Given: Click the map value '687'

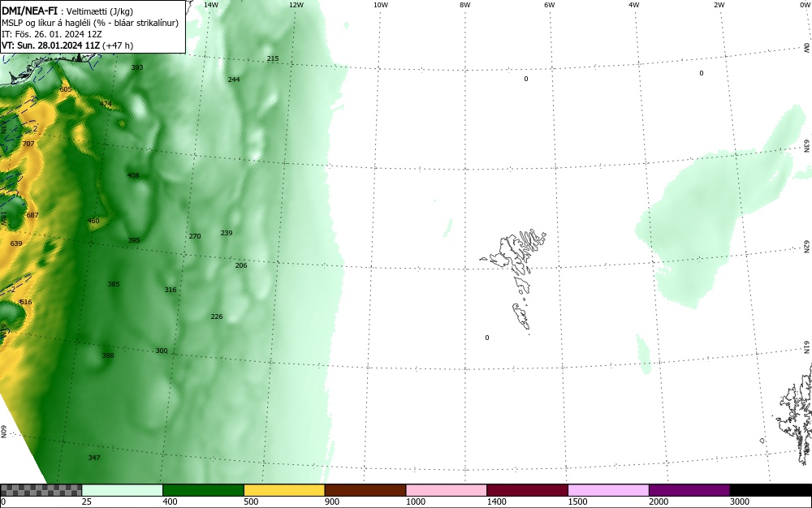Looking at the screenshot, I should 32,215.
